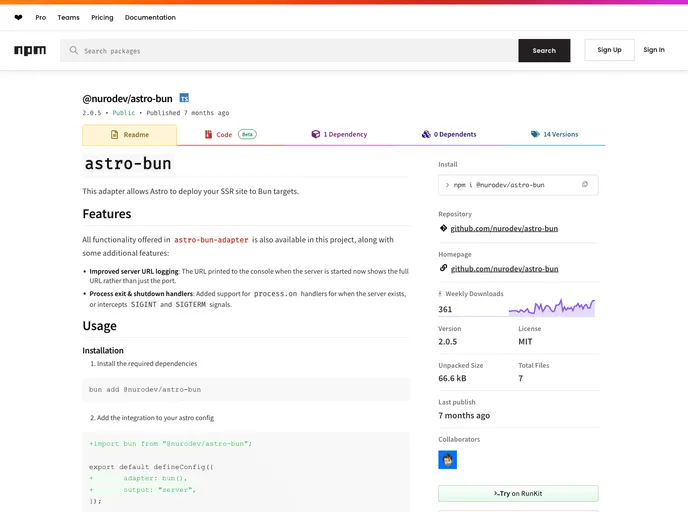Click the Installation subheading
The image size is (688, 512).
[103, 351]
